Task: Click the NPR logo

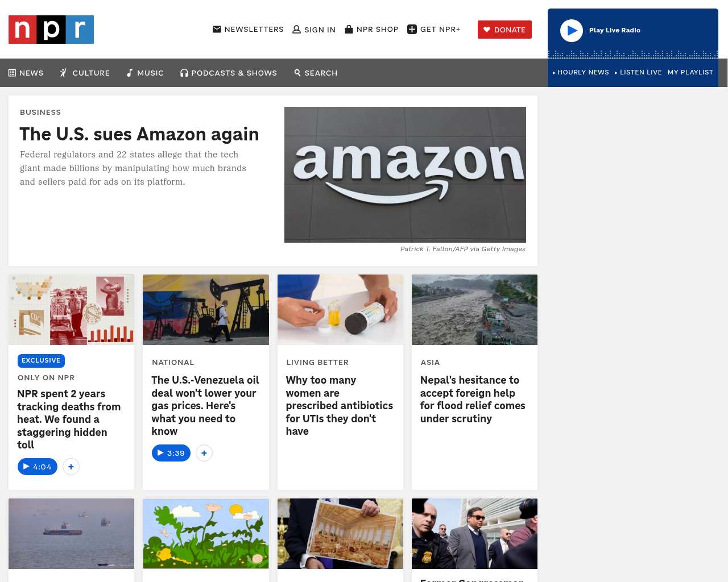Action: 51,30
